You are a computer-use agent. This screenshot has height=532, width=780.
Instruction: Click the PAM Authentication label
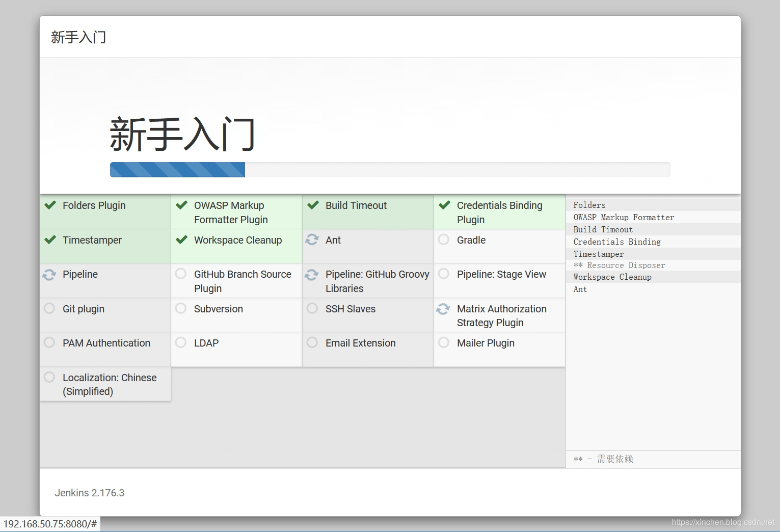pyautogui.click(x=106, y=343)
